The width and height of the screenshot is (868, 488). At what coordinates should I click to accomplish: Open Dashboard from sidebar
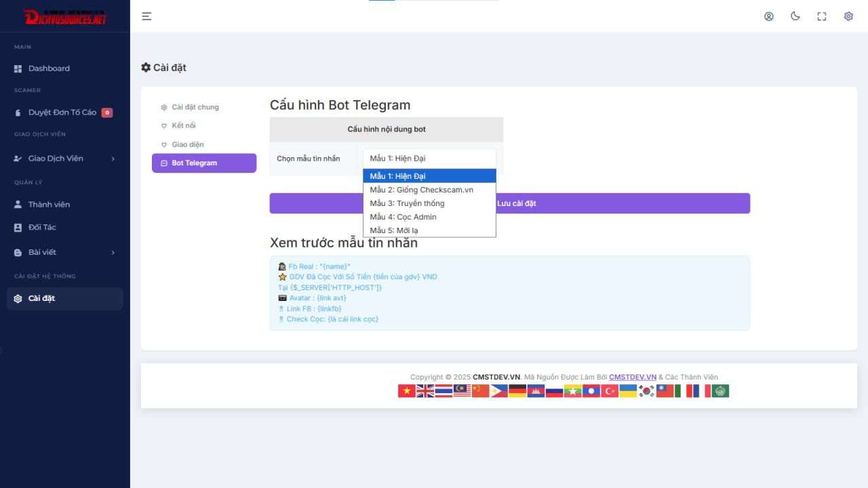pyautogui.click(x=49, y=68)
